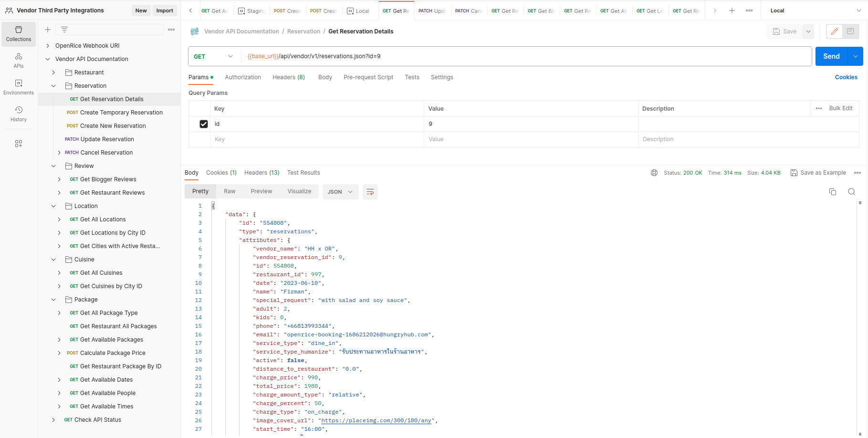Image resolution: width=868 pixels, height=438 pixels.
Task: Open the Environments sidebar section
Action: (19, 87)
